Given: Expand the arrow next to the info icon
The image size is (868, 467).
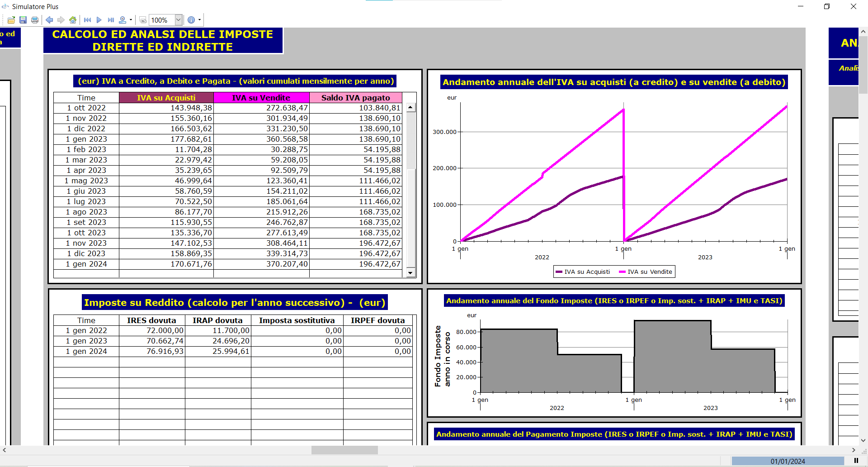Looking at the screenshot, I should click(x=199, y=20).
